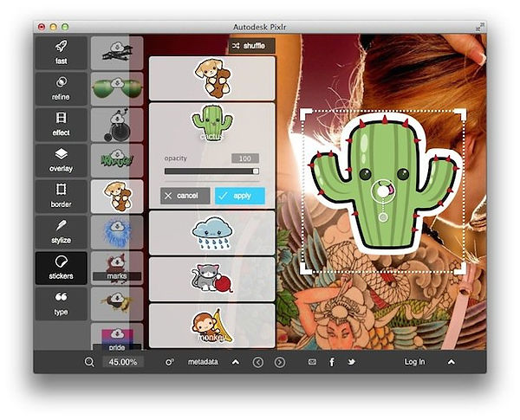520x420 pixels.
Task: Click the bottom-right corner resize handle
Action: 460,268
